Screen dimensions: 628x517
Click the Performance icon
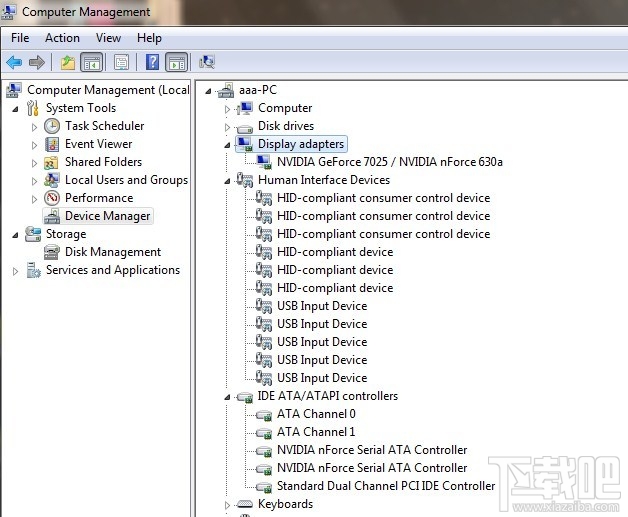(x=52, y=198)
